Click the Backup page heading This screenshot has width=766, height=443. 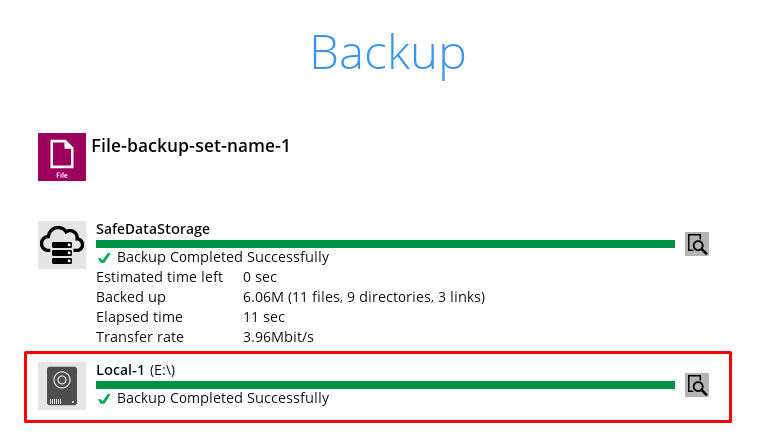(x=387, y=51)
